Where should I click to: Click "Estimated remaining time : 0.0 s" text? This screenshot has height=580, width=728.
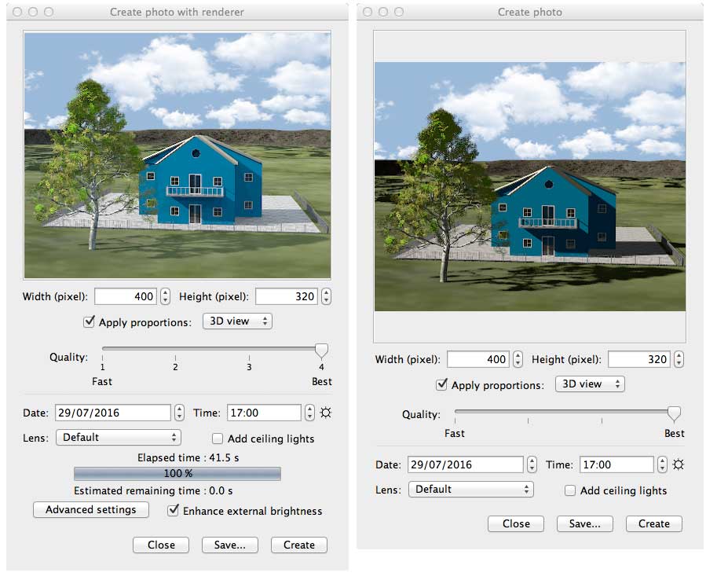(x=153, y=490)
